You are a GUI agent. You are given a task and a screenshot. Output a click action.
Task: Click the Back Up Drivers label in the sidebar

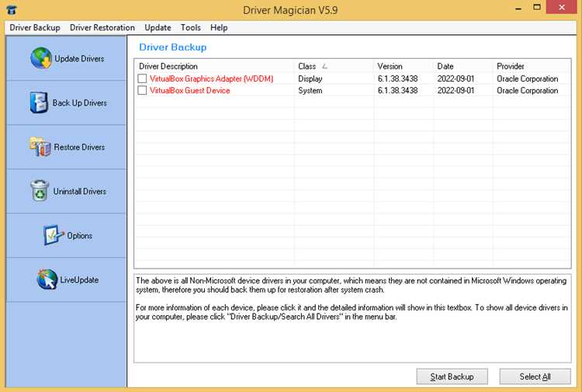click(79, 102)
